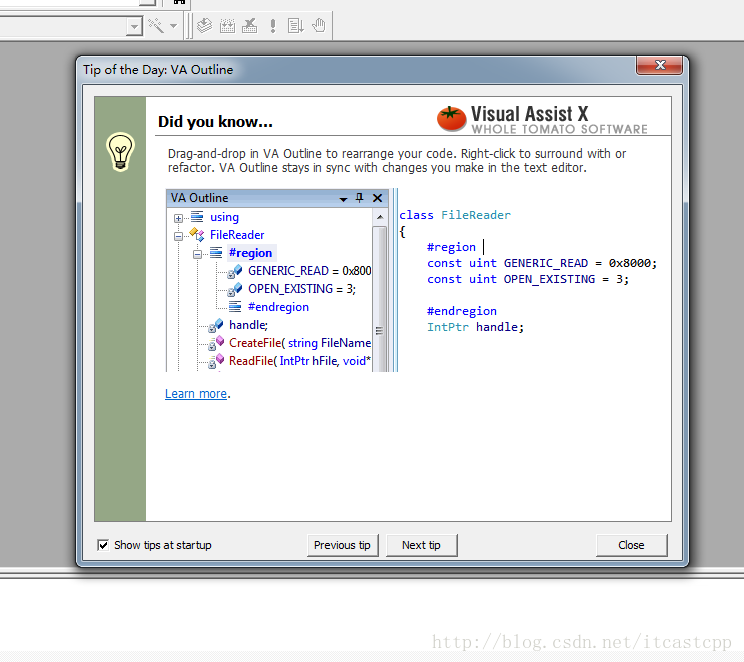Click the Execute Program exclamation icon

click(x=273, y=26)
